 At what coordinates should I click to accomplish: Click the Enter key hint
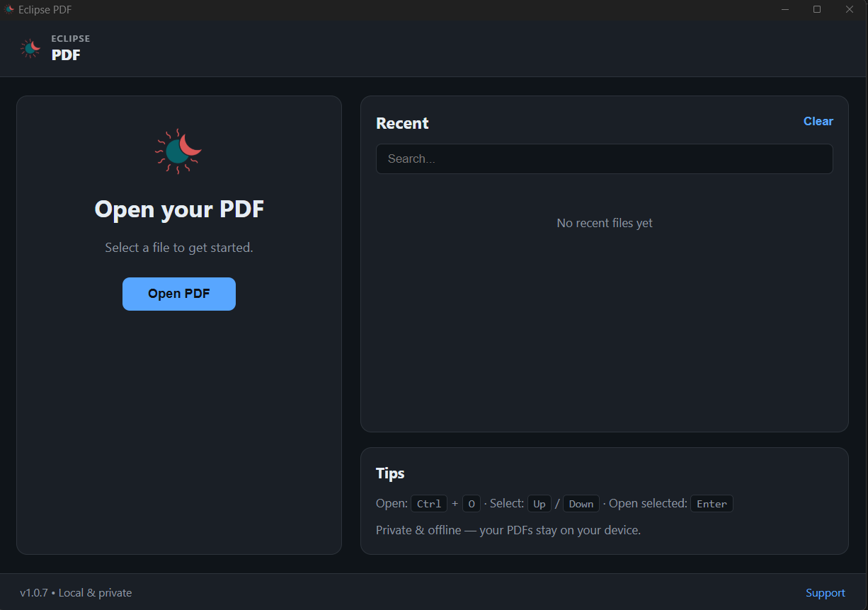coord(712,504)
